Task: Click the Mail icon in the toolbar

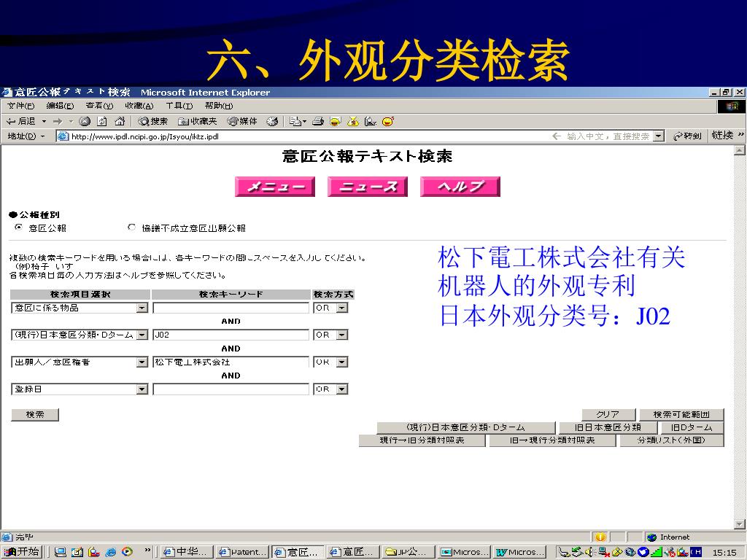Action: click(295, 122)
